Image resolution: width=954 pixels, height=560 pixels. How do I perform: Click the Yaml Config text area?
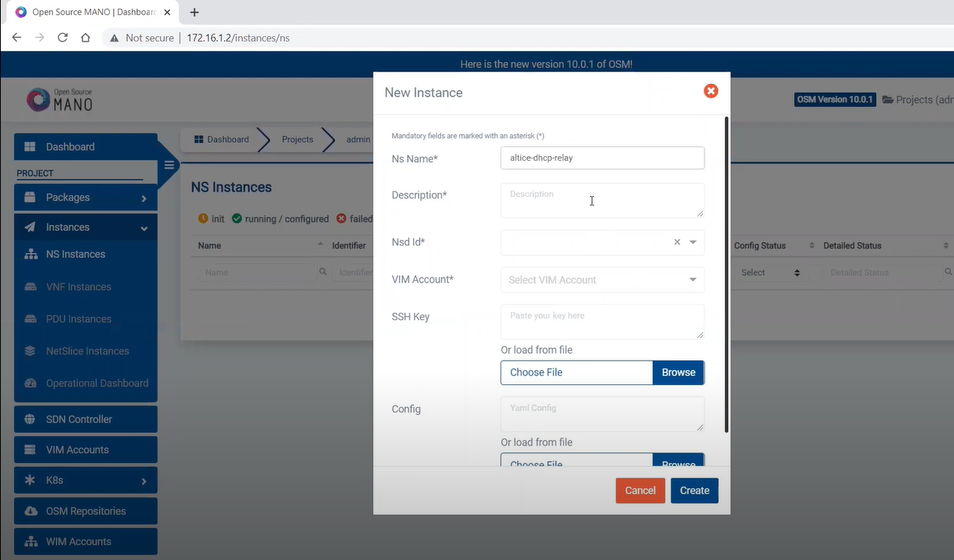pos(603,414)
